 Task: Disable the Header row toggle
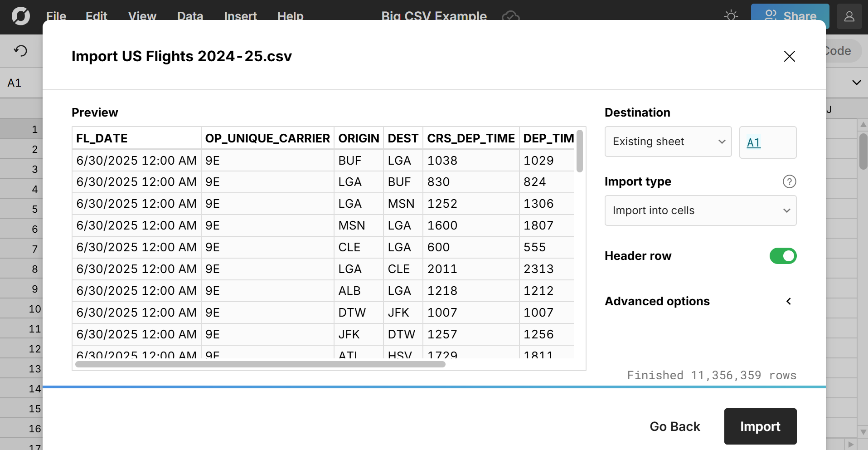click(x=782, y=256)
